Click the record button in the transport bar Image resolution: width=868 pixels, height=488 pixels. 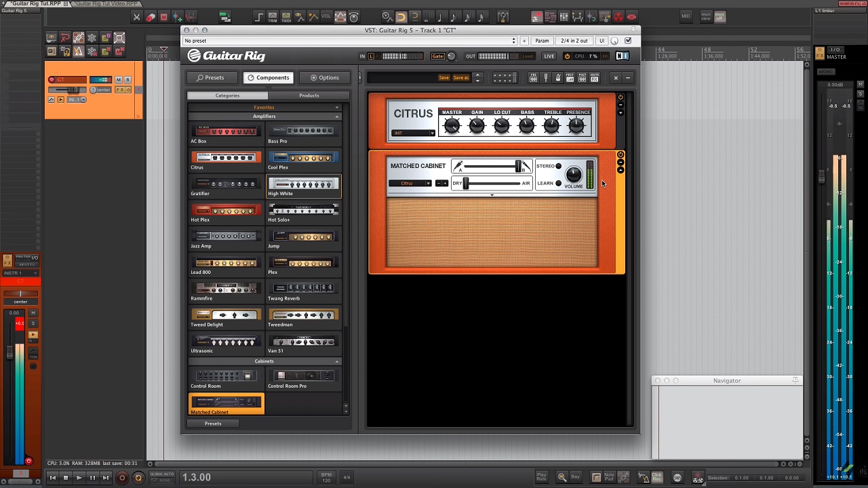tap(122, 478)
